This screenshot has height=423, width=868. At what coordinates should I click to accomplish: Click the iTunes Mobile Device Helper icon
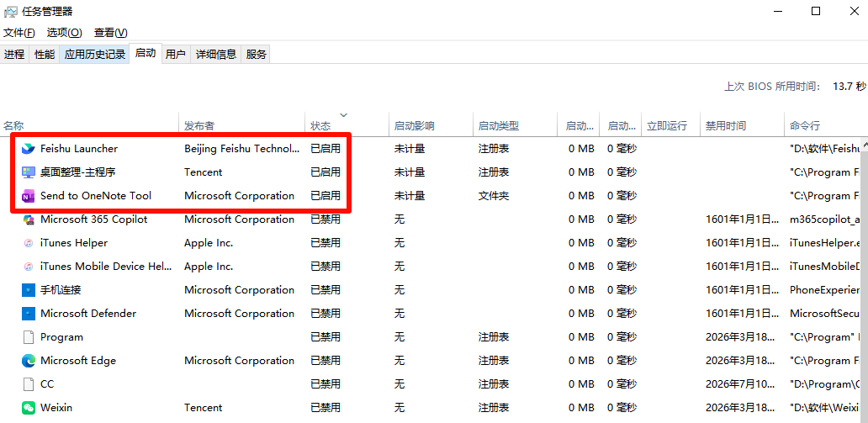[x=29, y=267]
